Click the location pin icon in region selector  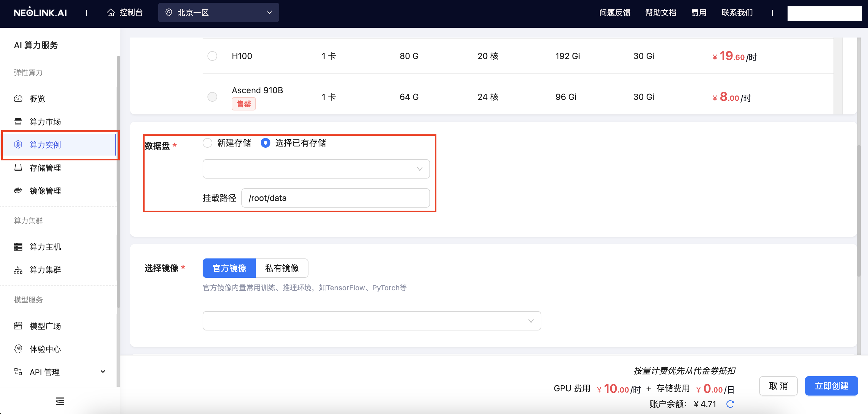[168, 12]
